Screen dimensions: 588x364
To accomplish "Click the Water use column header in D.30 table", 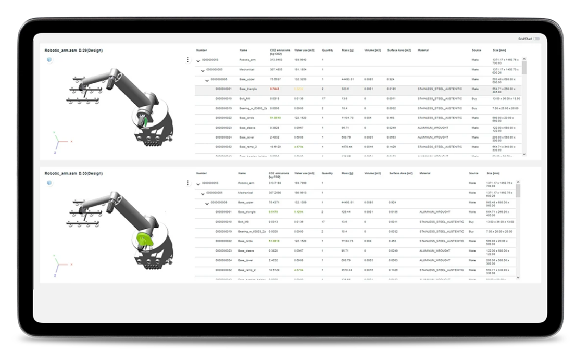I will click(304, 173).
